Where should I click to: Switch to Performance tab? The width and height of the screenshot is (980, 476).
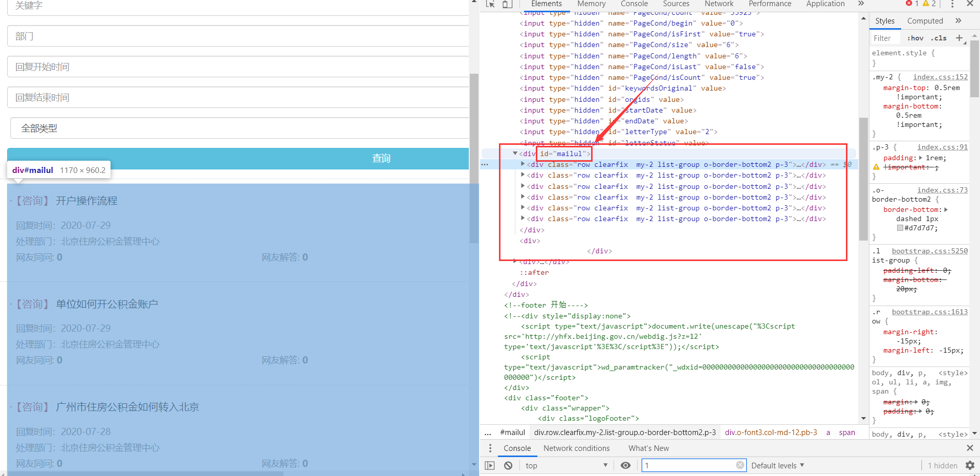click(770, 4)
